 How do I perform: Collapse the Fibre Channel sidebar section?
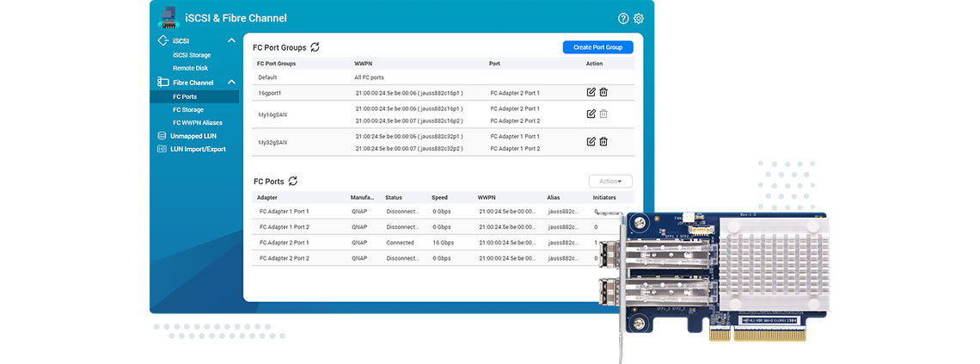coord(230,83)
